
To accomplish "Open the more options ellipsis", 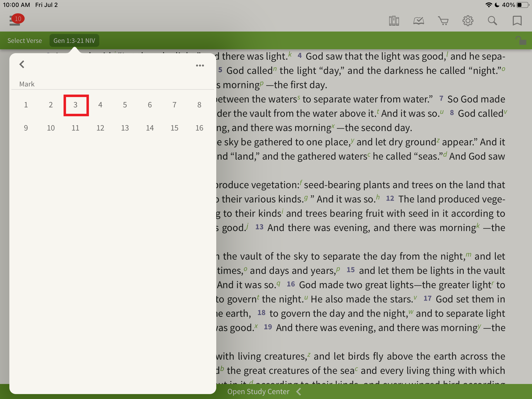I will tap(200, 66).
